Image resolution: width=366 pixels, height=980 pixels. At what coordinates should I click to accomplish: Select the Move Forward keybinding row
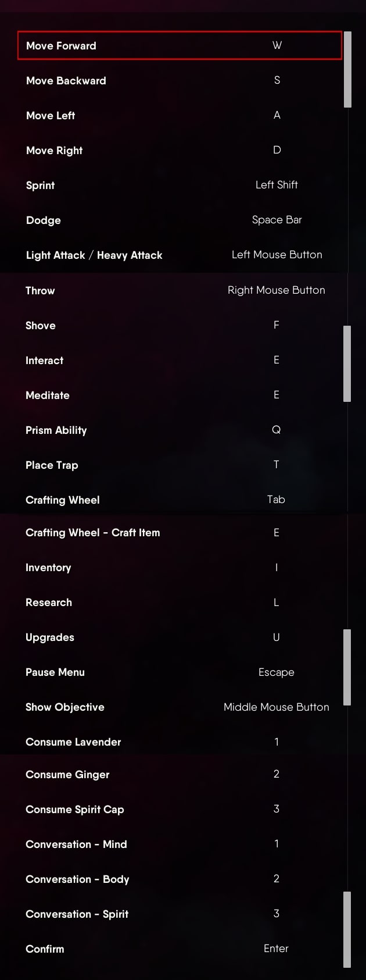pyautogui.click(x=180, y=45)
